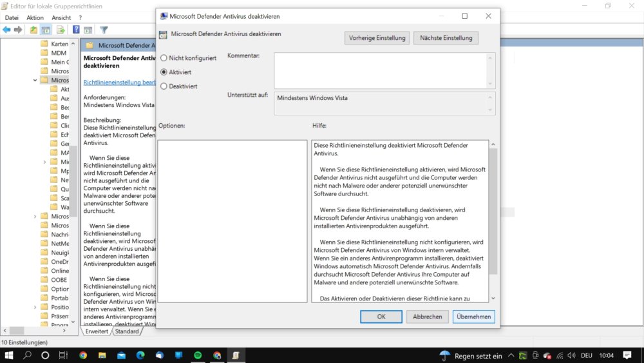
Task: Open 'Richtlinieneinstellung bearbeiten' link
Action: coord(120,83)
